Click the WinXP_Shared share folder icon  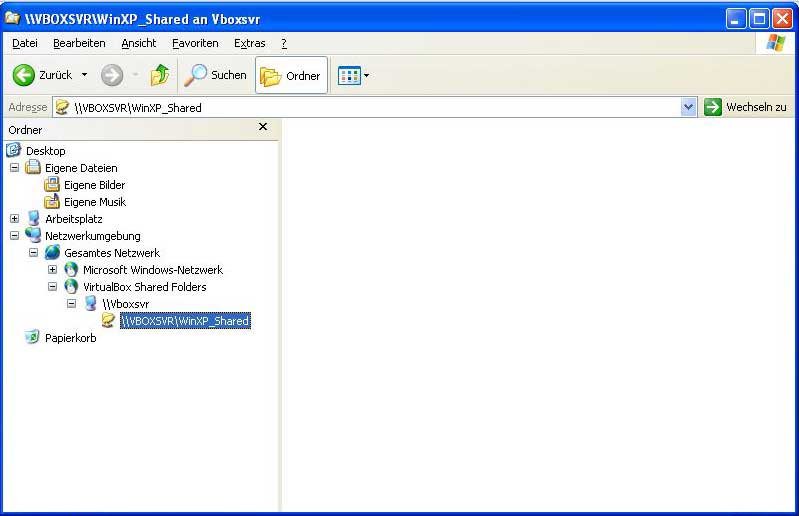(x=108, y=320)
